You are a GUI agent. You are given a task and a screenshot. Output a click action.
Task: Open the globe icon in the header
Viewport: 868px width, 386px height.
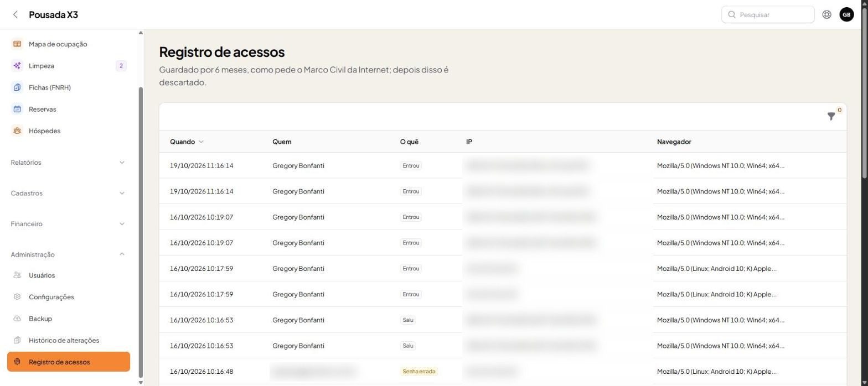pos(826,15)
